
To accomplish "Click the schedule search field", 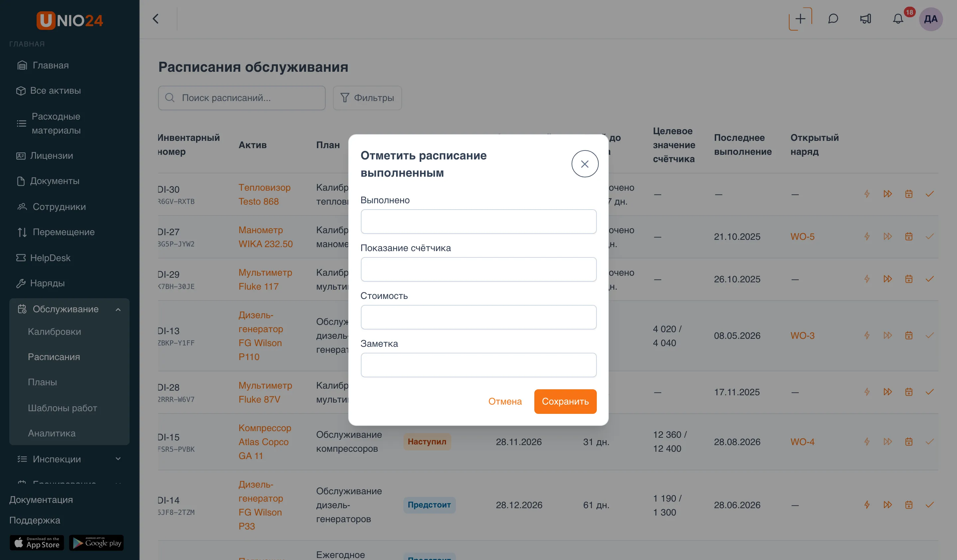I will coord(242,98).
